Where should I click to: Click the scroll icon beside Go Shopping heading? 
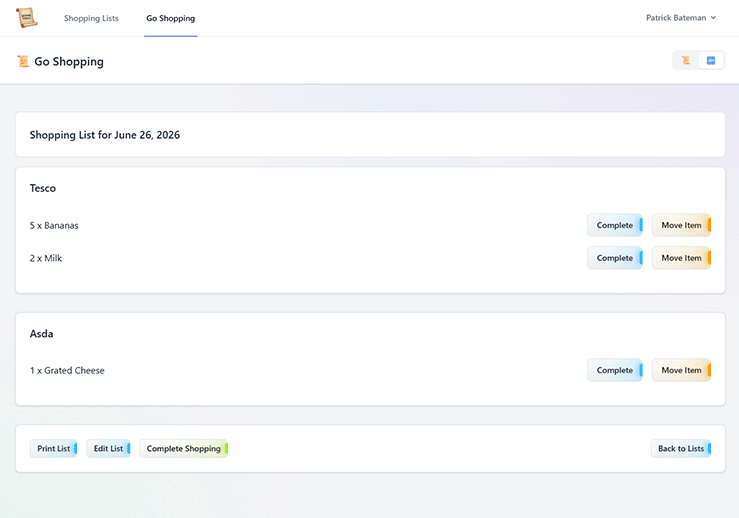(23, 61)
